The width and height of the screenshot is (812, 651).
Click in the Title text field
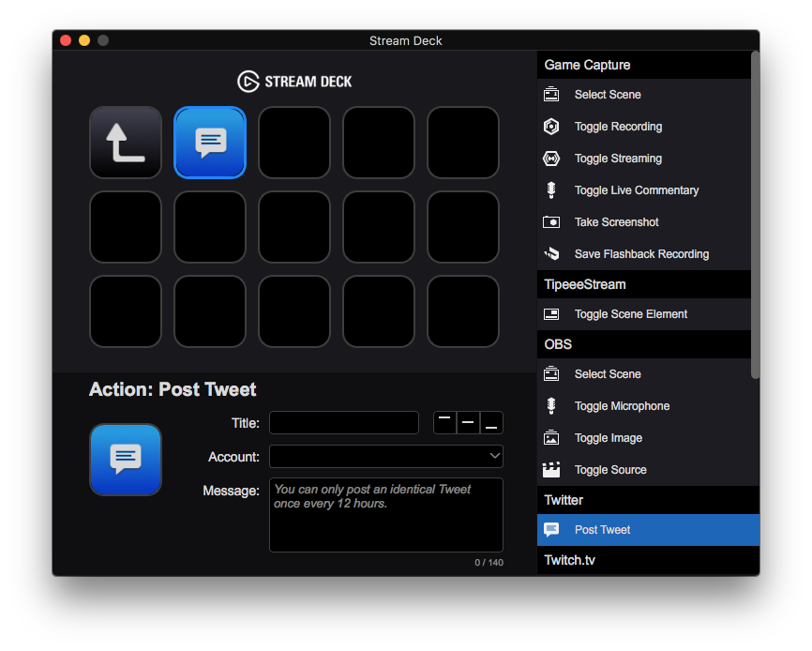click(x=344, y=423)
